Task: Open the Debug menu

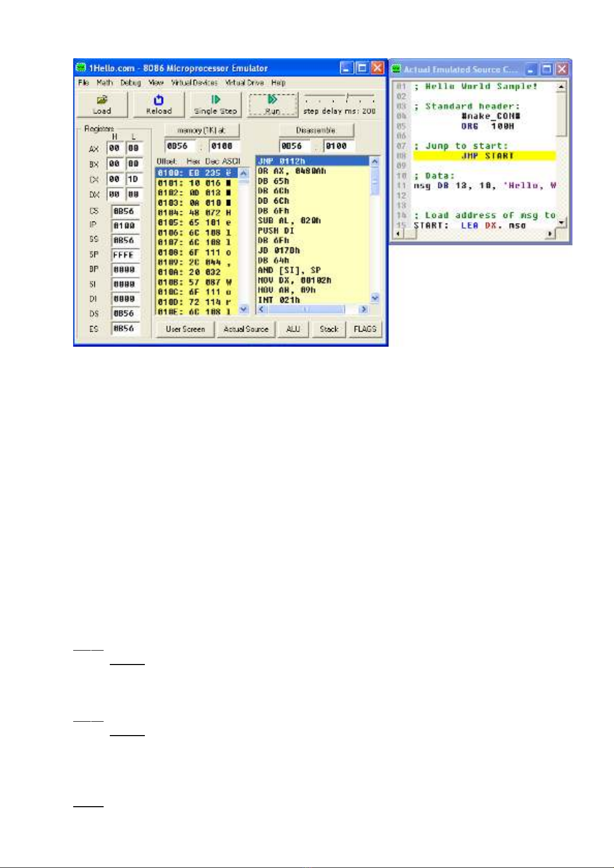Action: [x=130, y=82]
